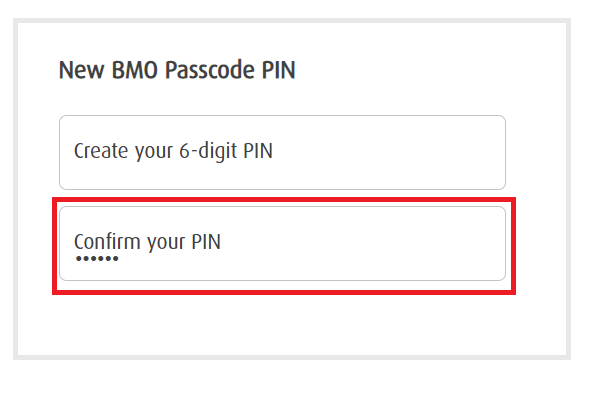
Task: Click the masked PIN dots in Confirm field
Action: [x=97, y=259]
